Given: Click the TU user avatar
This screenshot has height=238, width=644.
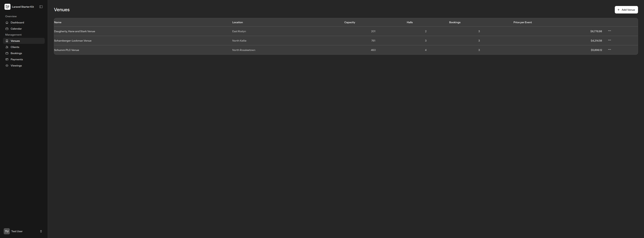Looking at the screenshot, I should pos(7,231).
